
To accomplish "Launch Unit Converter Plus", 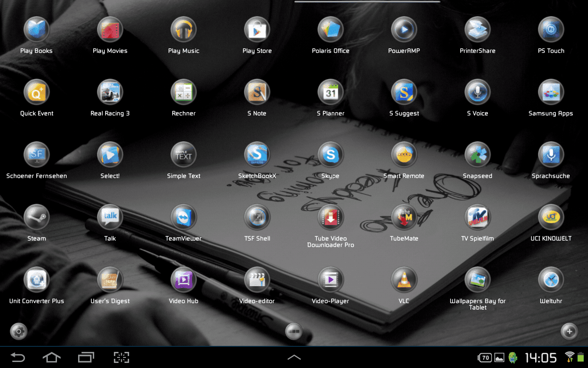I will pyautogui.click(x=37, y=280).
